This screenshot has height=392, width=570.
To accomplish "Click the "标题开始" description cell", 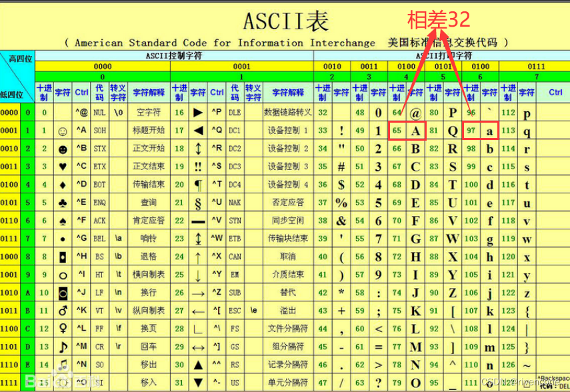I will (x=148, y=130).
